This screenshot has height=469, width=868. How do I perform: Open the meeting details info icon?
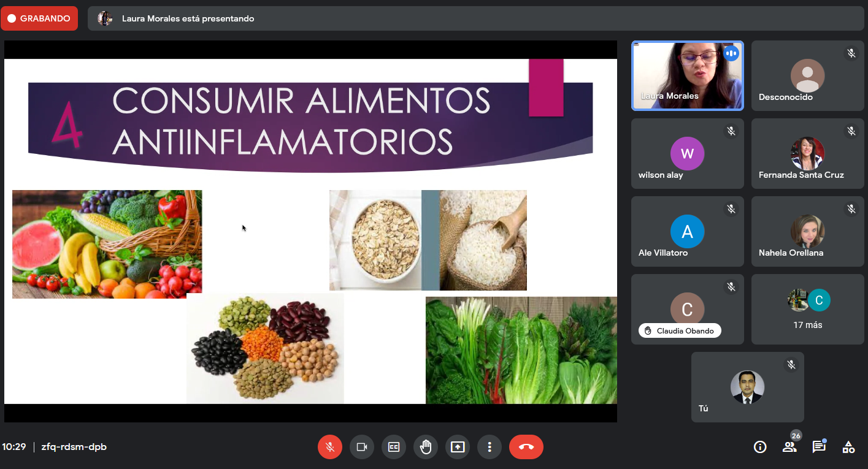(x=760, y=447)
